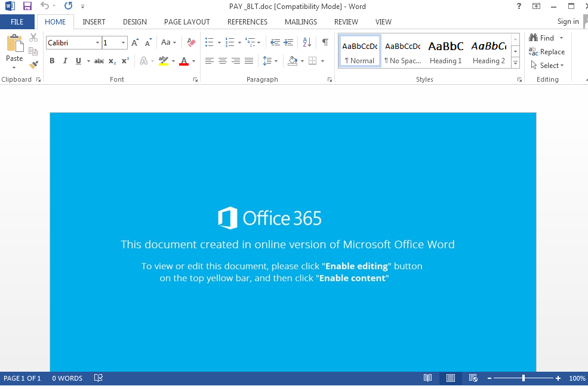
Task: Undo the last action
Action: (x=45, y=5)
